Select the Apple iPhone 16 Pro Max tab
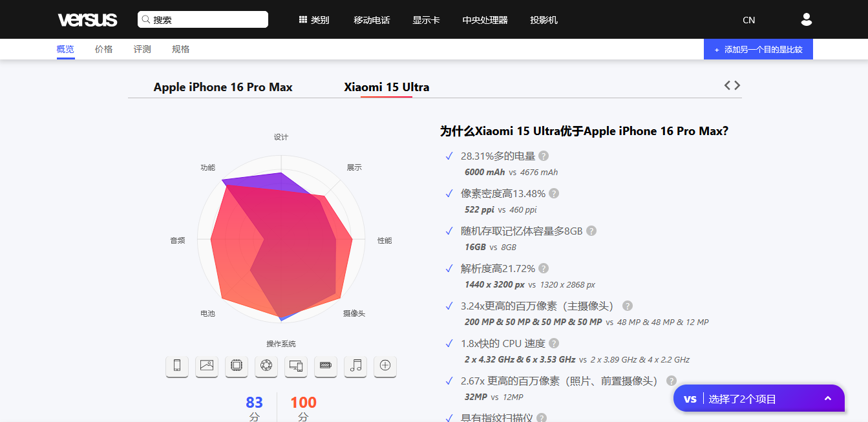 click(x=223, y=87)
